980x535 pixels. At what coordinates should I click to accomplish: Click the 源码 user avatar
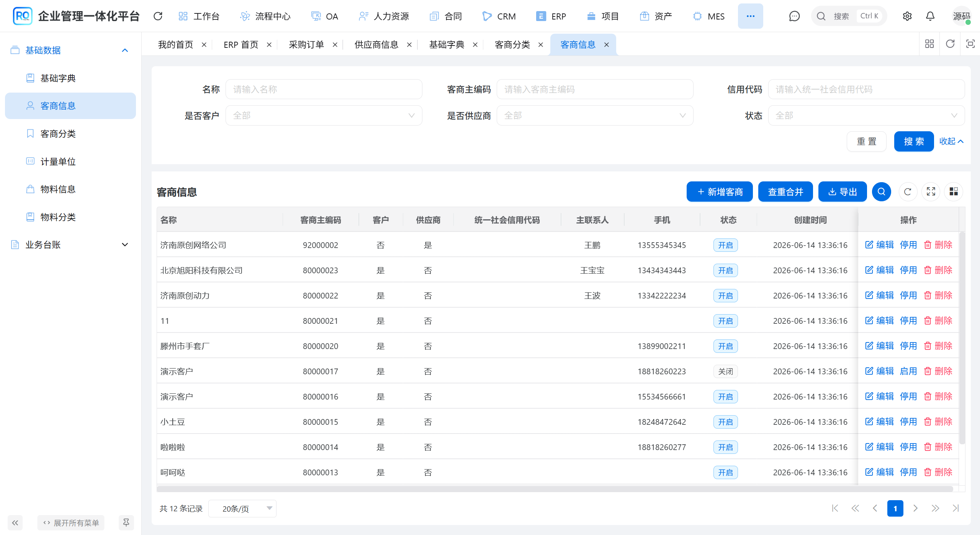pos(961,16)
